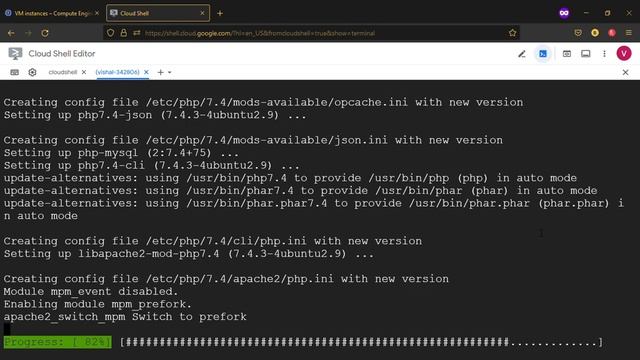The width and height of the screenshot is (640, 360).
Task: Close the cloudshell terminal tab
Action: pyautogui.click(x=84, y=72)
